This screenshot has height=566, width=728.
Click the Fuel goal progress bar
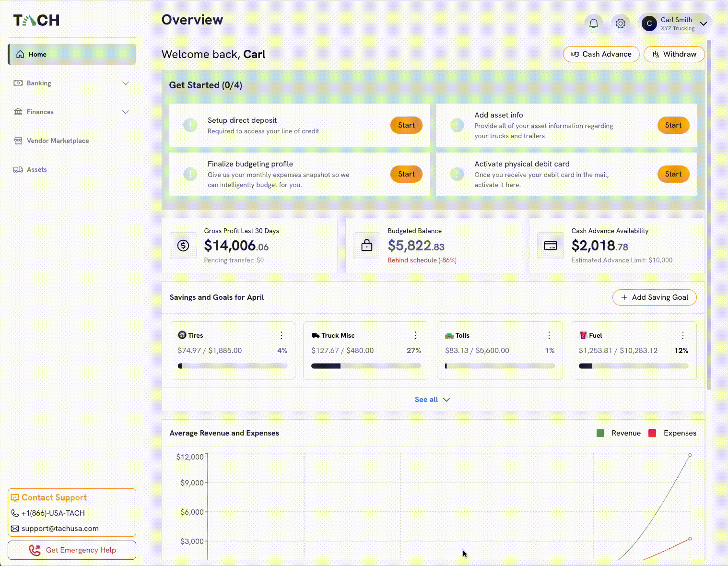pos(634,366)
